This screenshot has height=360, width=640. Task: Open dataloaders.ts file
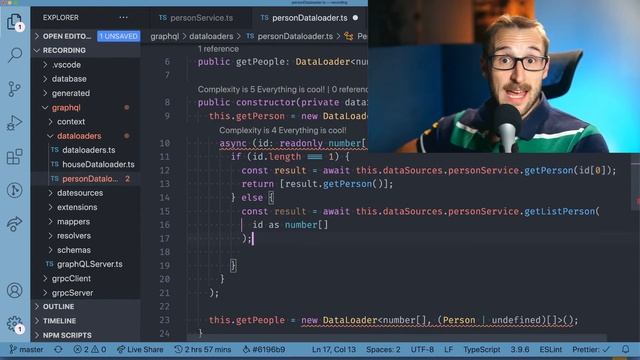point(86,150)
